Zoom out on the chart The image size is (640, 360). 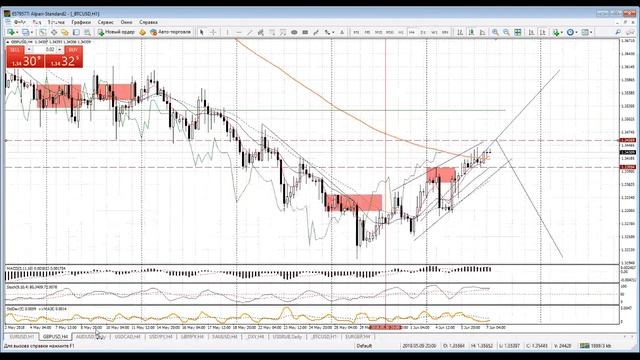click(506, 32)
